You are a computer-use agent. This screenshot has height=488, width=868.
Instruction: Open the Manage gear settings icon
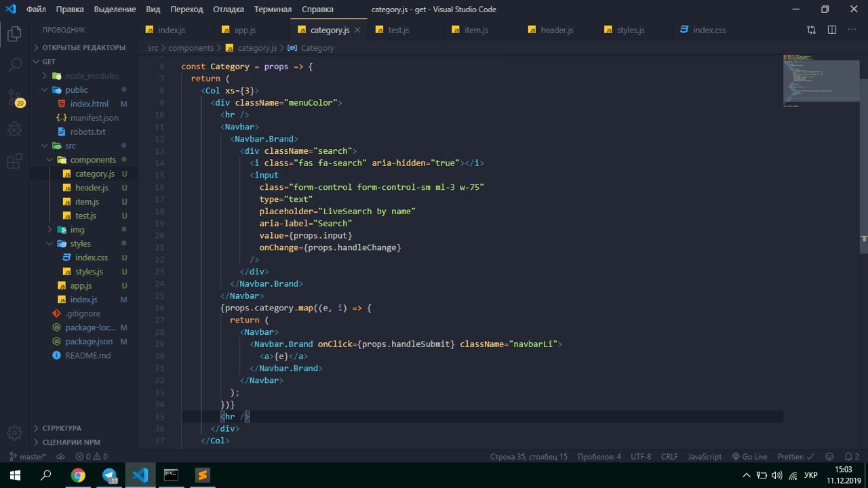click(14, 434)
